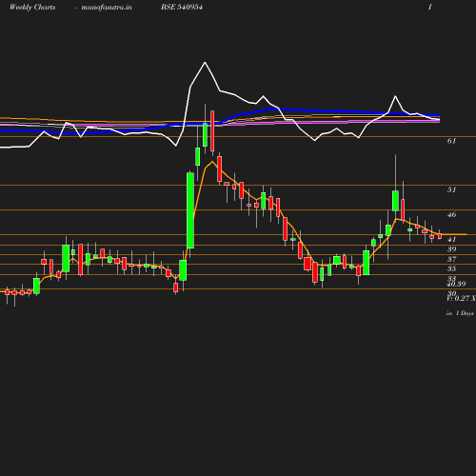Click the tallest green candlestick body
Viewport: 476px width, 476px height.
pyautogui.click(x=190, y=210)
